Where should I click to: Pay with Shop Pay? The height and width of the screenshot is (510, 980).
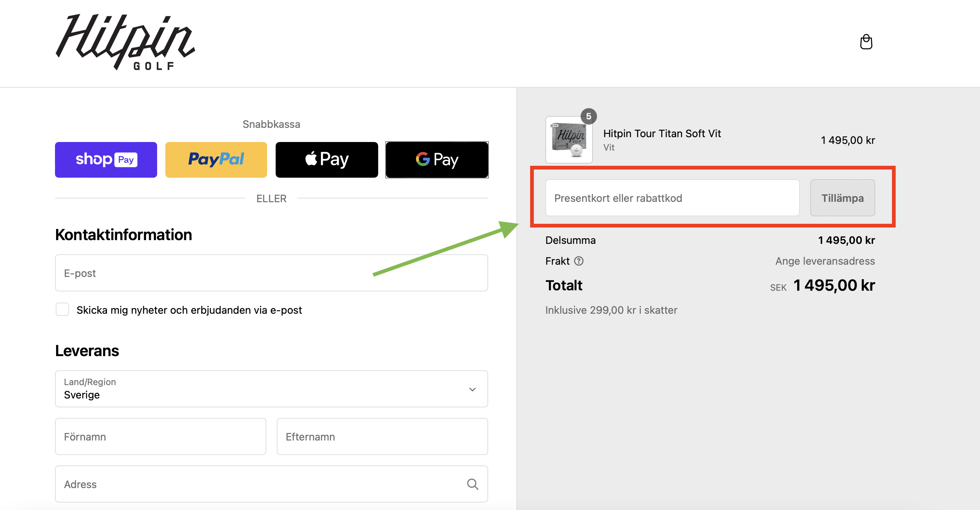tap(106, 159)
